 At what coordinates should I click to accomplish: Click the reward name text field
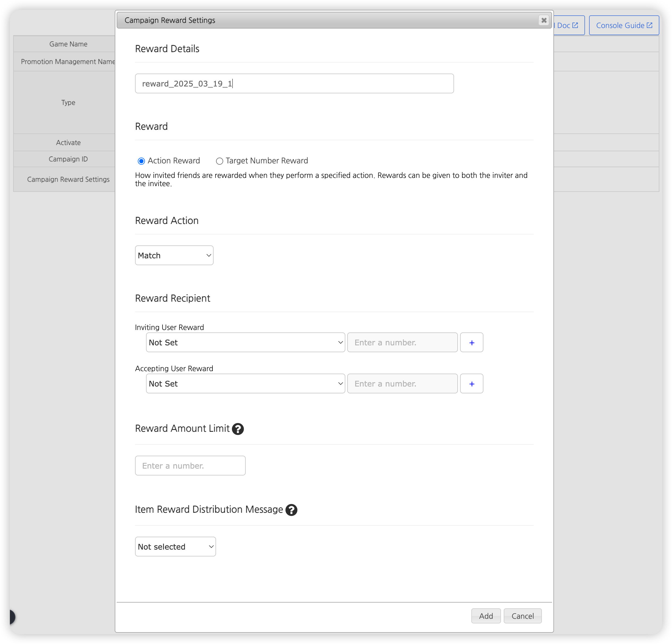pyautogui.click(x=294, y=83)
